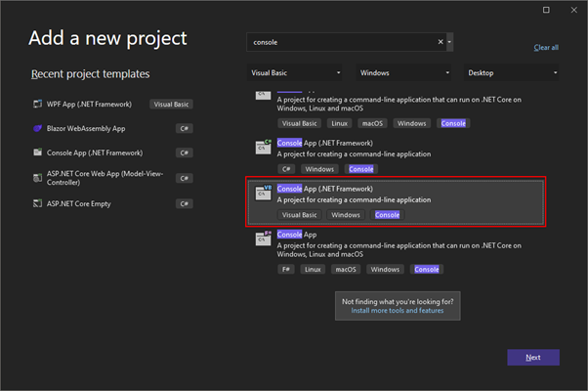Viewport: 588px width, 391px height.
Task: Click the Clear all filters link
Action: [546, 47]
